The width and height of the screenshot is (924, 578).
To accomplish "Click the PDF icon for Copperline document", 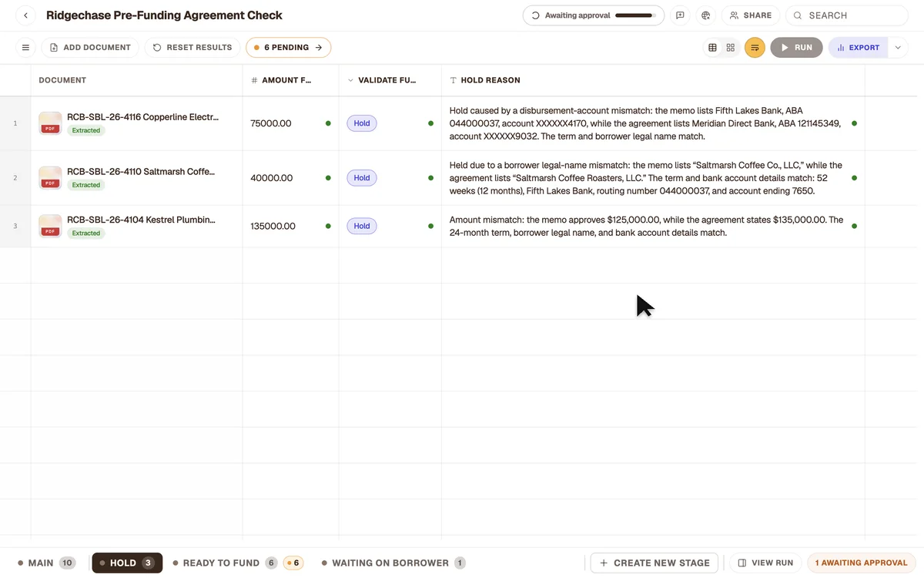I will [x=51, y=123].
